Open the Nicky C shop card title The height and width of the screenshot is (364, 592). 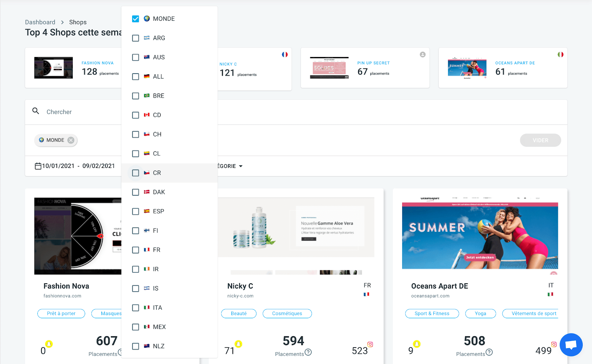(x=240, y=286)
